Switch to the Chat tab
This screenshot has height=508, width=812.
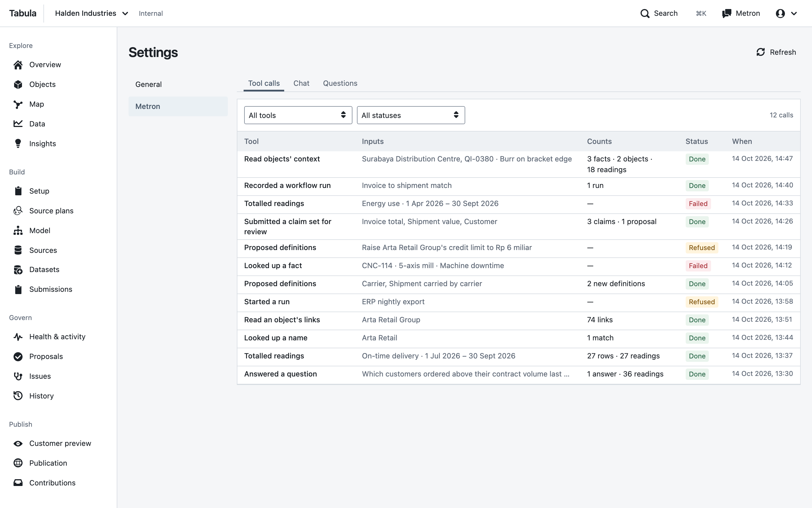click(x=301, y=83)
